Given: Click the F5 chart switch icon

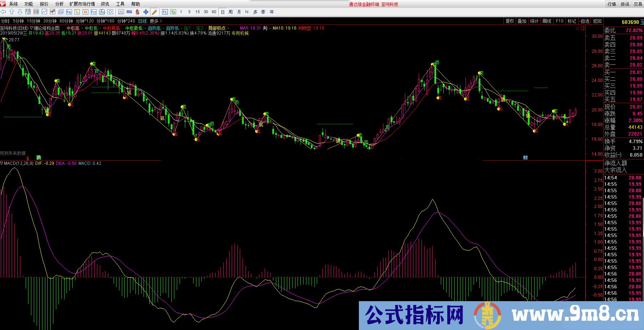Looking at the screenshot, I should [165, 11].
